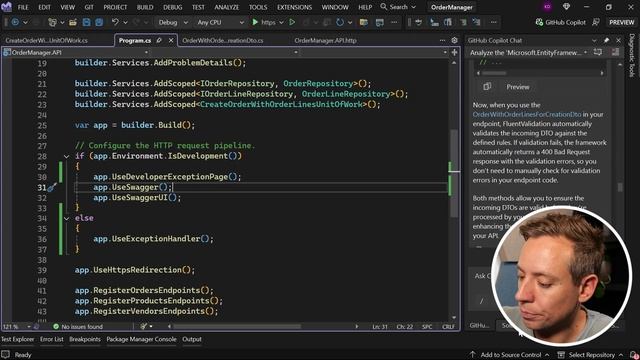Open the ANALYZE menu
This screenshot has width=640, height=360.
click(227, 7)
